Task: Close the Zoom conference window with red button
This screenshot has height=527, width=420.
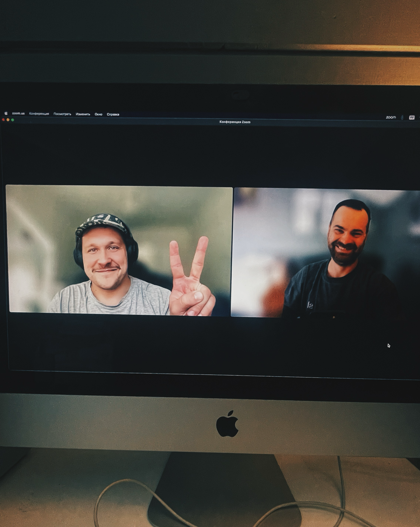Action: coord(3,120)
